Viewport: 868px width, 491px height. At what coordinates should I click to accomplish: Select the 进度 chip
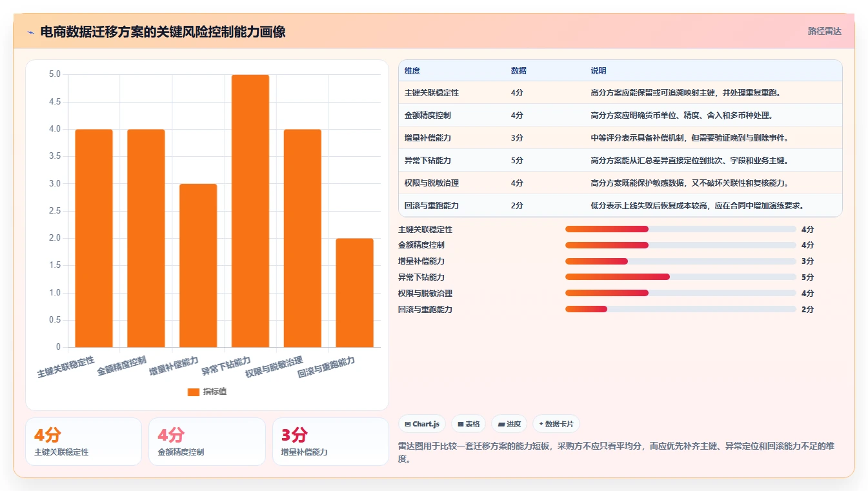pyautogui.click(x=509, y=424)
